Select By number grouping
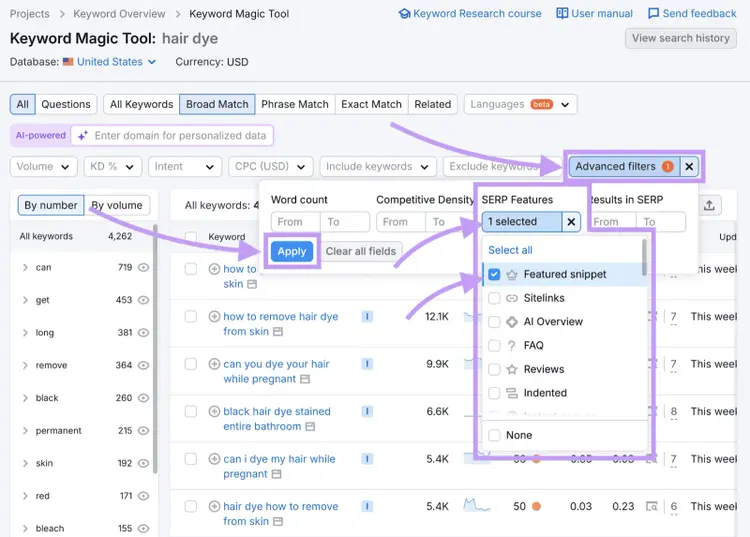The image size is (750, 537). [x=51, y=205]
